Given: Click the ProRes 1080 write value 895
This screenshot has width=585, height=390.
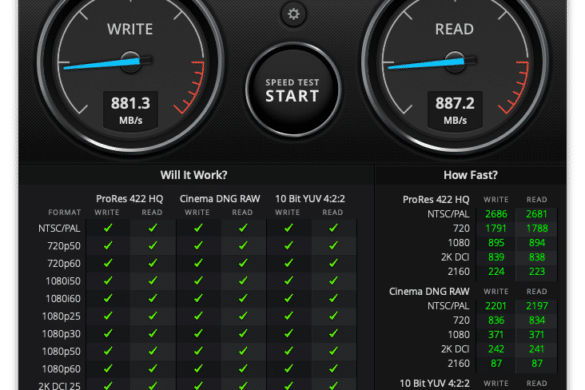Looking at the screenshot, I should pyautogui.click(x=496, y=243).
